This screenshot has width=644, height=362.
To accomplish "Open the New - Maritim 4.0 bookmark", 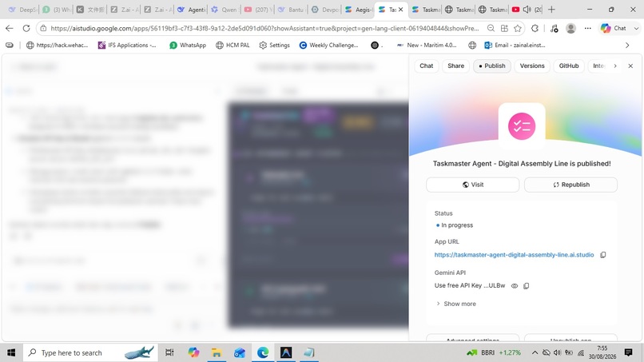I will tap(427, 46).
